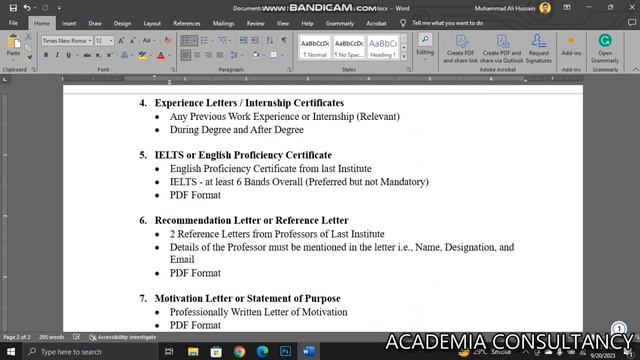Click the Cut scissors icon
The height and width of the screenshot is (360, 640).
28,37
